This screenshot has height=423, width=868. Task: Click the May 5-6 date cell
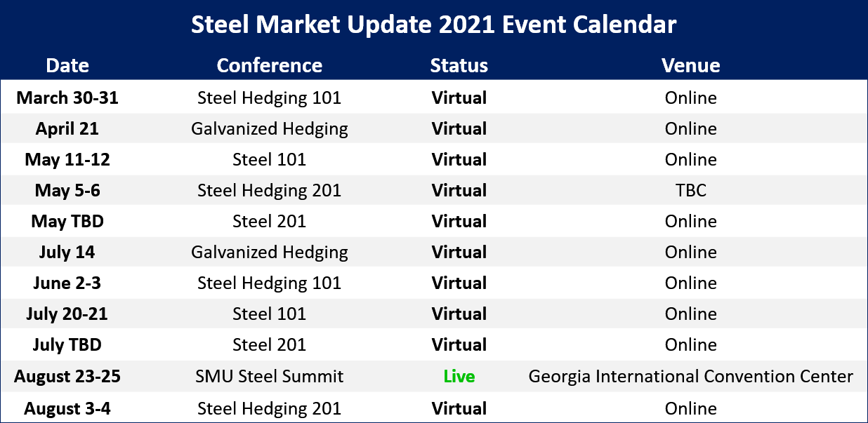tap(67, 190)
